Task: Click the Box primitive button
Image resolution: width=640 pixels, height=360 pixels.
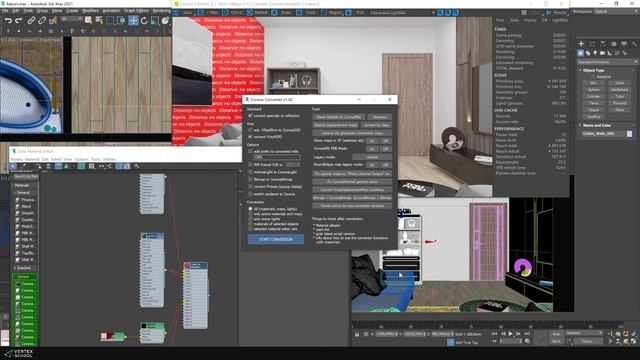Action: [x=593, y=83]
